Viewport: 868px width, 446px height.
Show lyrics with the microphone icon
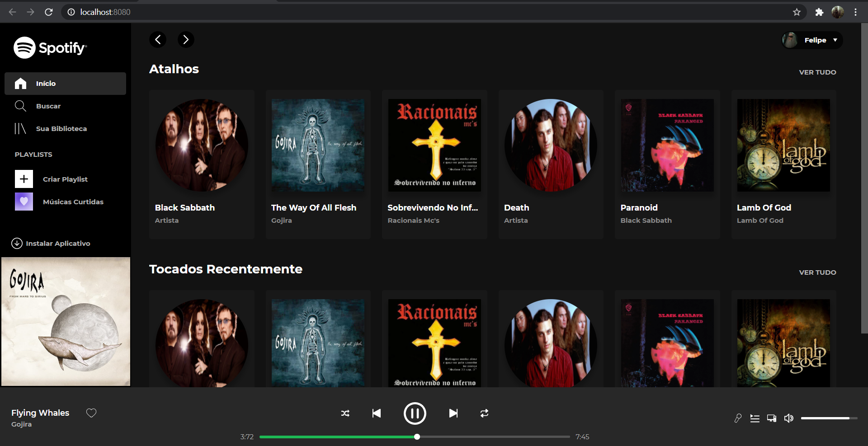tap(738, 418)
